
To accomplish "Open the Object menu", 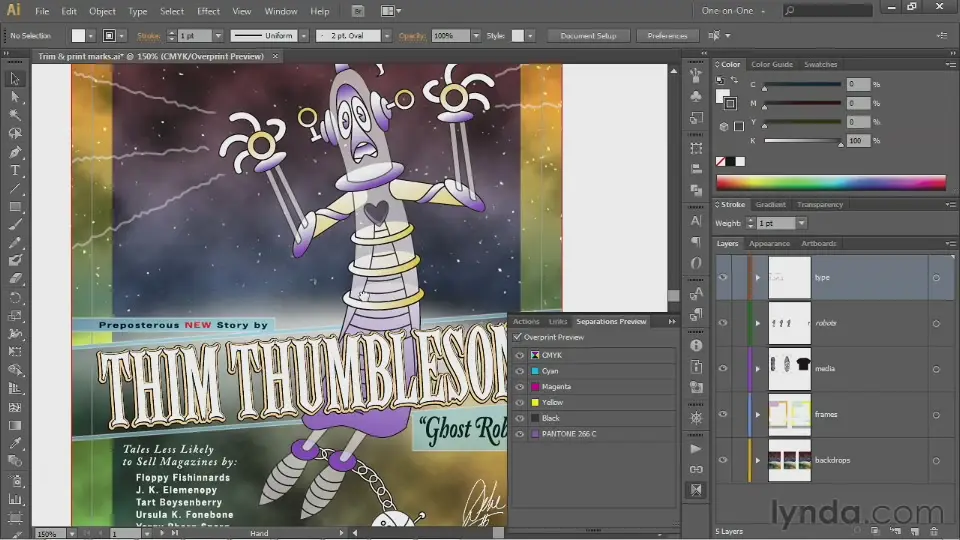I will coord(102,11).
